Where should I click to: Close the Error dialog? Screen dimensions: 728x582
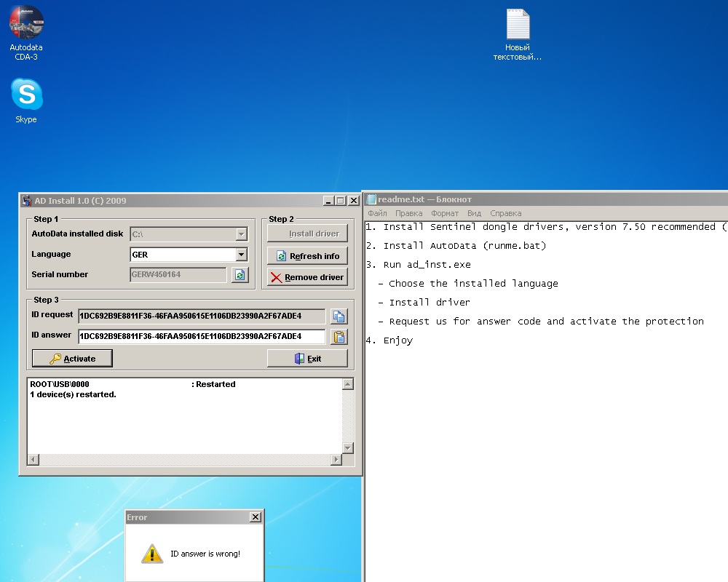click(256, 517)
